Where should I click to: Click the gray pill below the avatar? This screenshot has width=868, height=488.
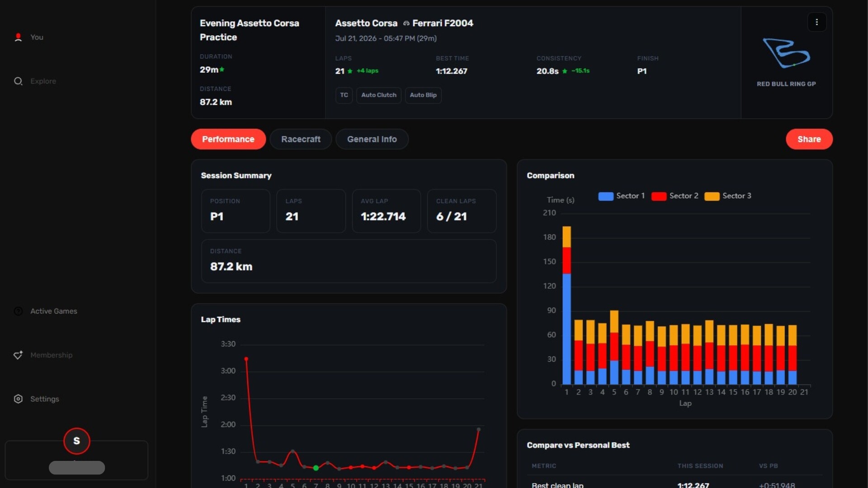coord(77,468)
